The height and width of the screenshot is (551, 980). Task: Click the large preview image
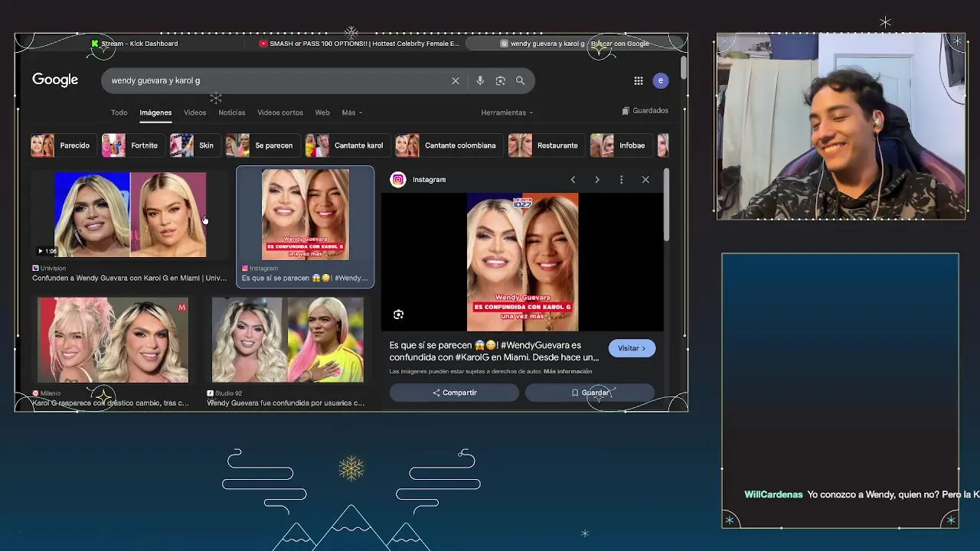pyautogui.click(x=523, y=262)
